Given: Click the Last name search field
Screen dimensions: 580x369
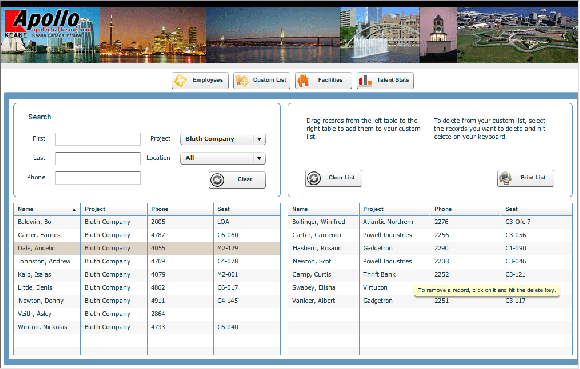Looking at the screenshot, I should click(98, 158).
